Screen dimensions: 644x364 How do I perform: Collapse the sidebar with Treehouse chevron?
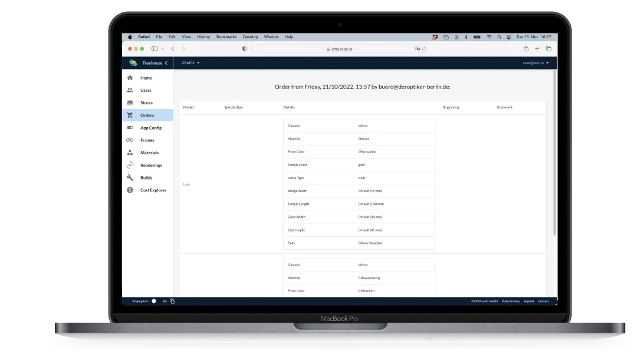point(166,63)
